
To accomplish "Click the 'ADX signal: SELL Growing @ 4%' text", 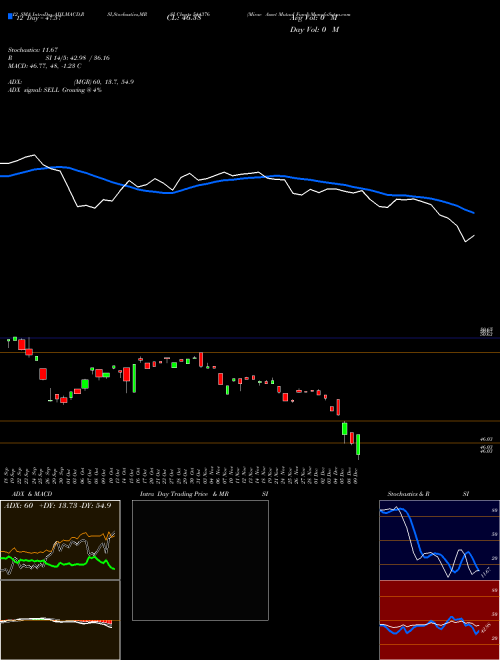I will (x=55, y=90).
